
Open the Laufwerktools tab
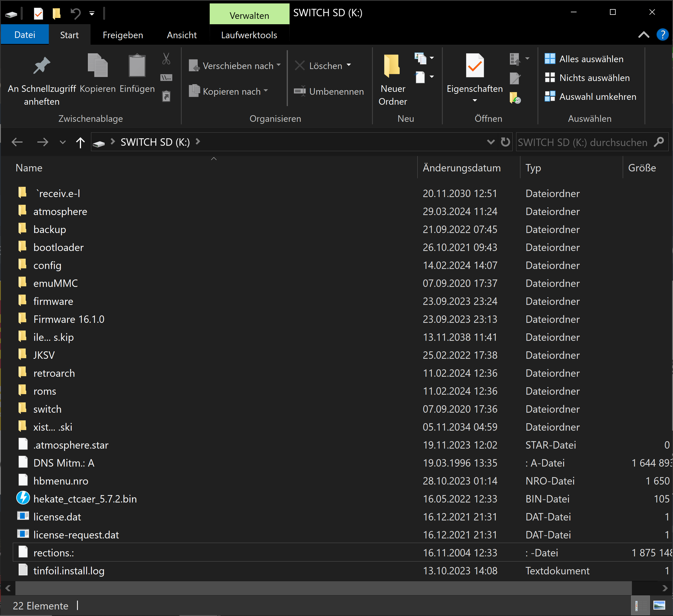coord(249,35)
